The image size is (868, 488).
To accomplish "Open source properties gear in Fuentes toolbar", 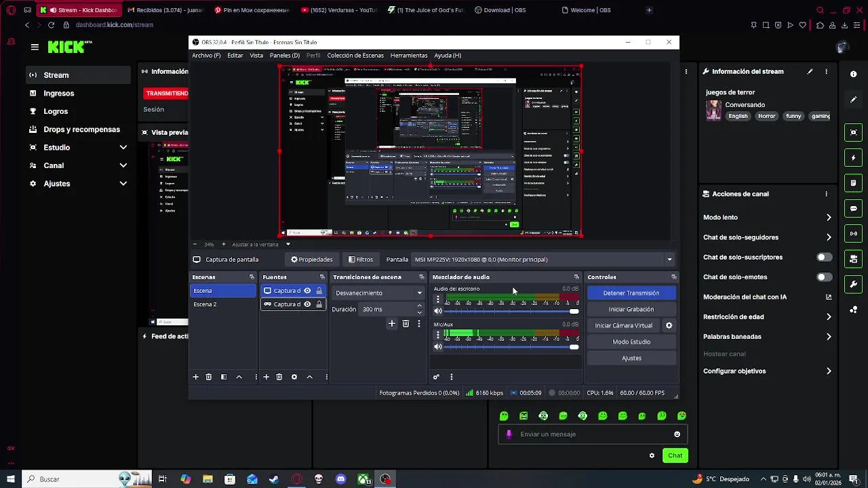I will tap(294, 377).
